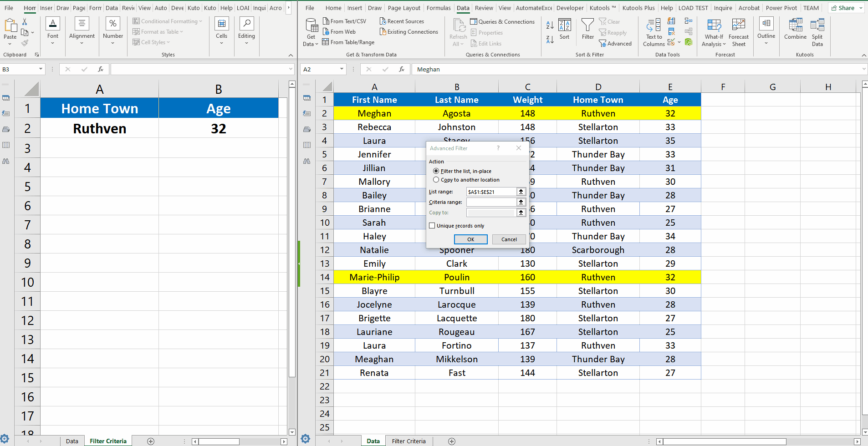Screen dimensions: 868x446
Task: Open the Filter Criteria sheet tab
Action: pyautogui.click(x=408, y=441)
